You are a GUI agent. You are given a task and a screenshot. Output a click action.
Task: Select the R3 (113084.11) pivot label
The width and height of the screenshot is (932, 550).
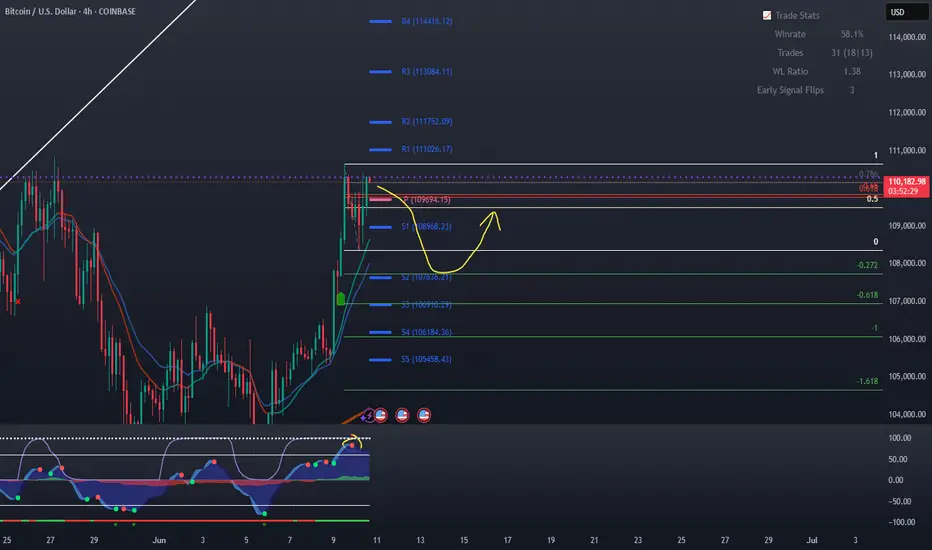pyautogui.click(x=427, y=71)
